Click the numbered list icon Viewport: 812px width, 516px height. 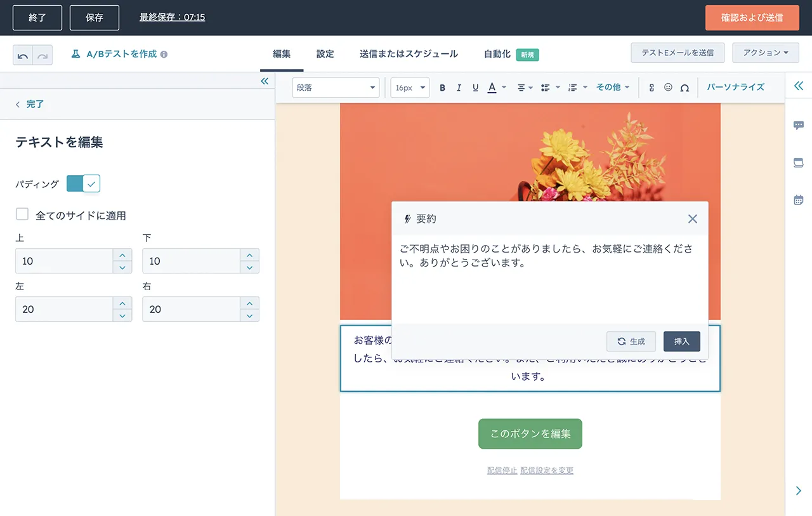click(x=572, y=88)
